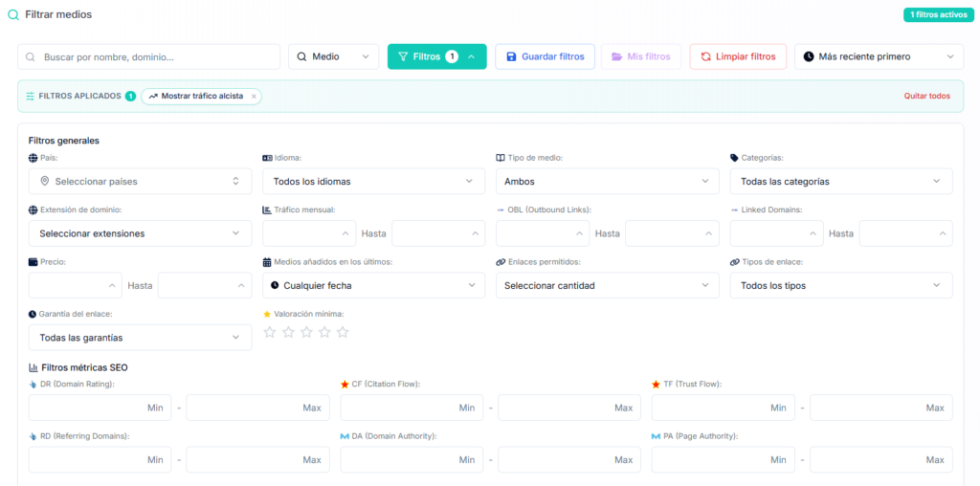This screenshot has width=980, height=486.
Task: Click the teal search icon beside Filtrar medios
Action: (13, 15)
